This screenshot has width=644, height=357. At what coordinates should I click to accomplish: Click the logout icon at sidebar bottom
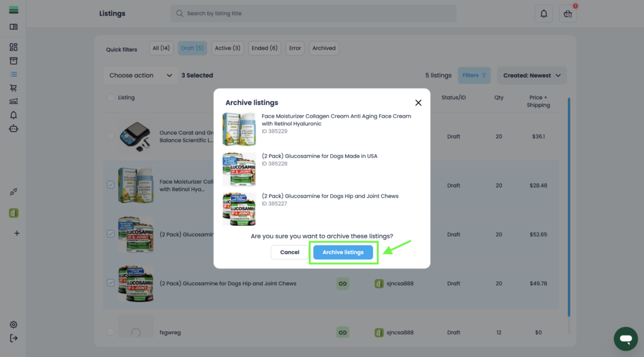pyautogui.click(x=13, y=338)
